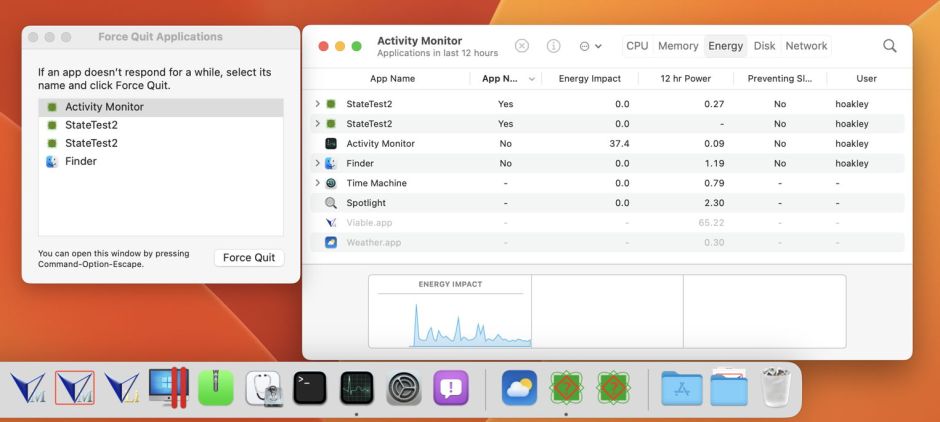Click the Feedback Assistant Dock icon

click(x=450, y=388)
